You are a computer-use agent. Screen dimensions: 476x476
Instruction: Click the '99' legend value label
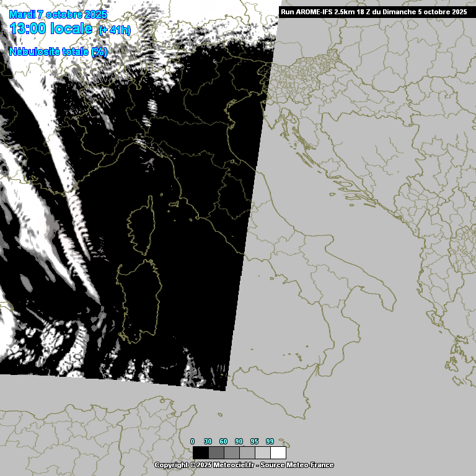(x=270, y=441)
